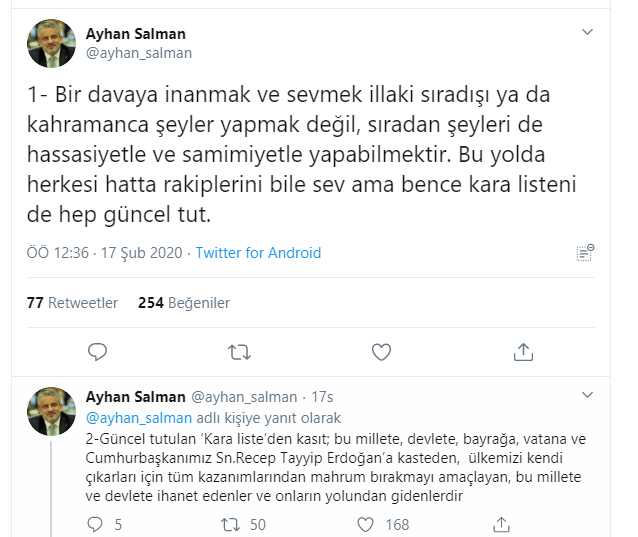The image size is (638, 537).
Task: View the 77 Retweetler list
Action: point(72,302)
